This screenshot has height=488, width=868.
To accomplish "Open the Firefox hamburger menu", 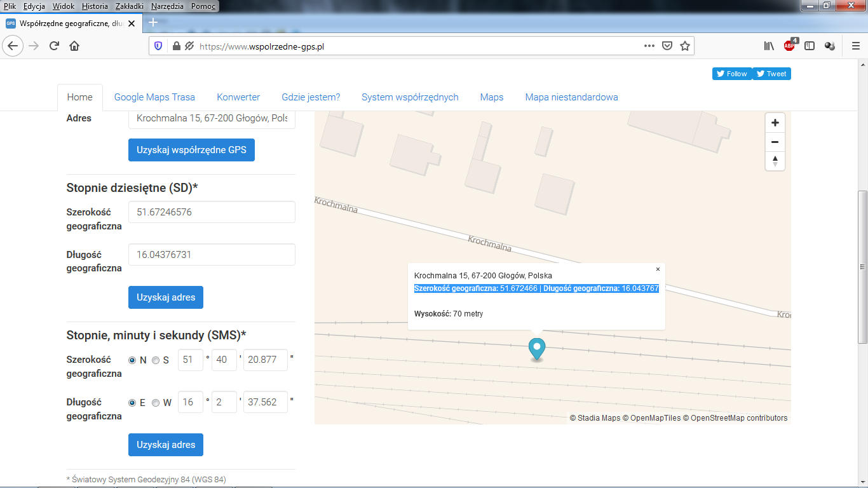I will [x=855, y=46].
